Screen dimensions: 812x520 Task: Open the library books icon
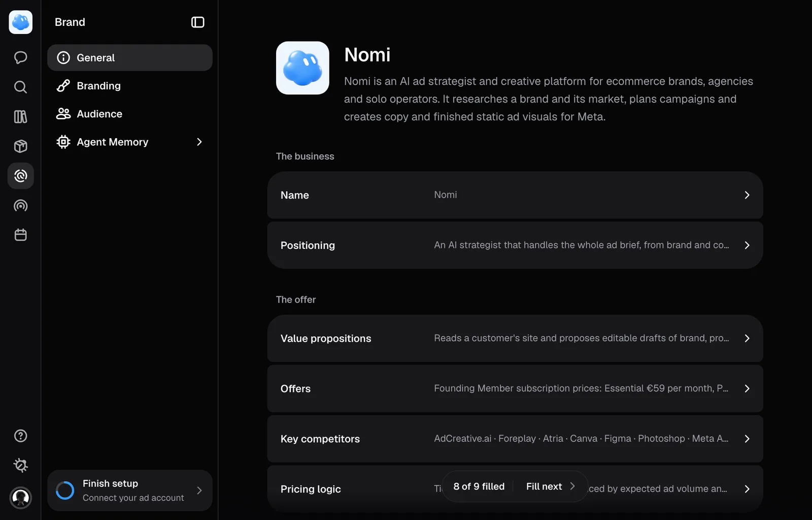pyautogui.click(x=21, y=117)
